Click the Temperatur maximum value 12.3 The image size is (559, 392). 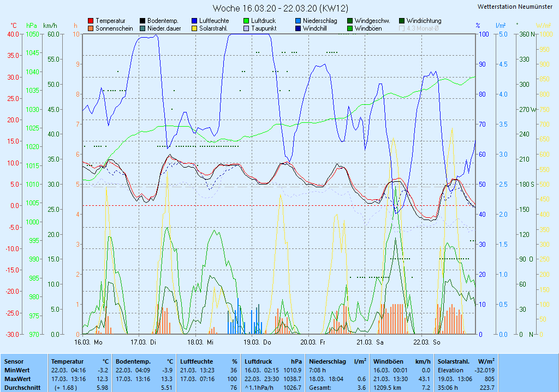click(102, 379)
